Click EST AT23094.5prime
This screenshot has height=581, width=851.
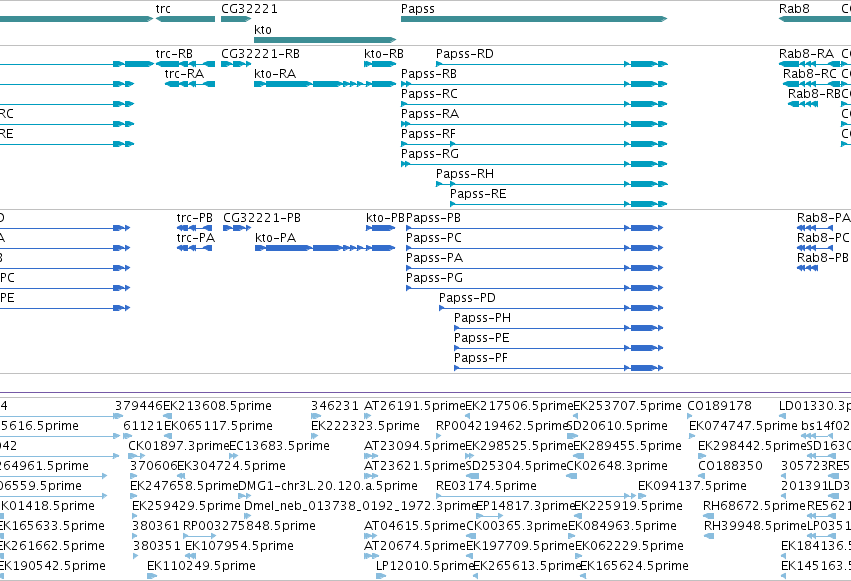coord(370,456)
